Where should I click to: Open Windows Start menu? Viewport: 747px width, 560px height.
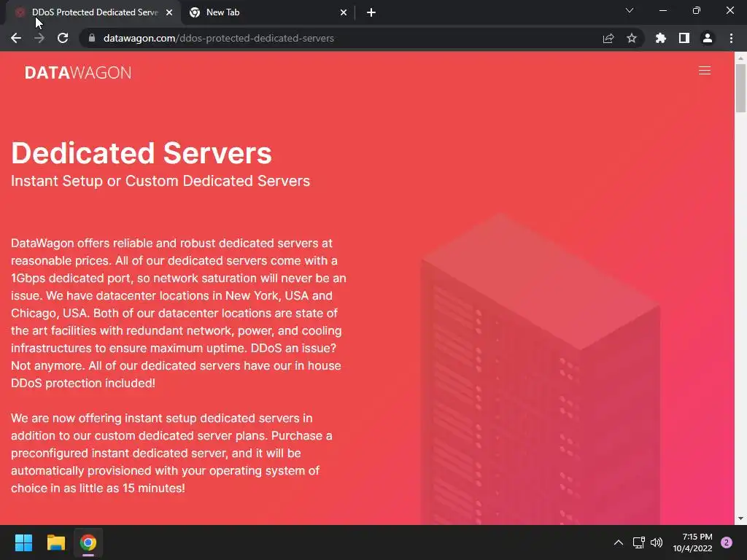click(x=23, y=542)
